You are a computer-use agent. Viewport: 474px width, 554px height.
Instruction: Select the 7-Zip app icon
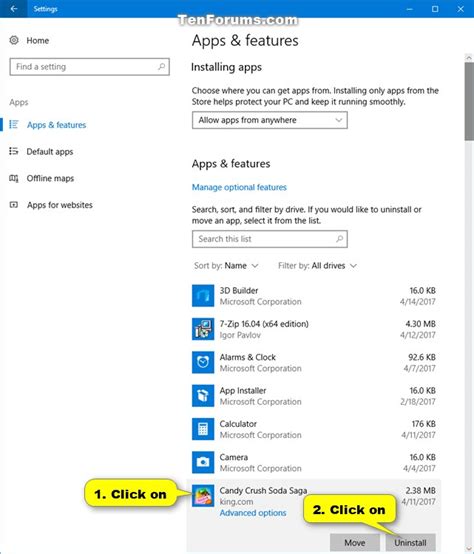click(203, 329)
